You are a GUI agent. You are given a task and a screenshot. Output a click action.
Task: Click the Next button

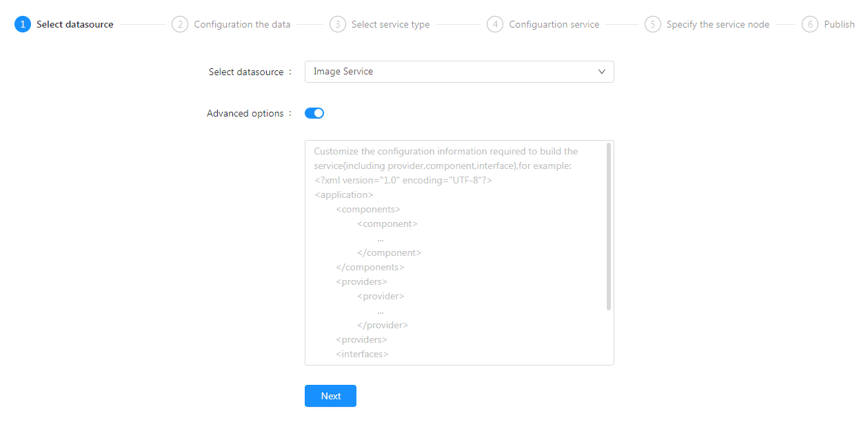point(330,396)
